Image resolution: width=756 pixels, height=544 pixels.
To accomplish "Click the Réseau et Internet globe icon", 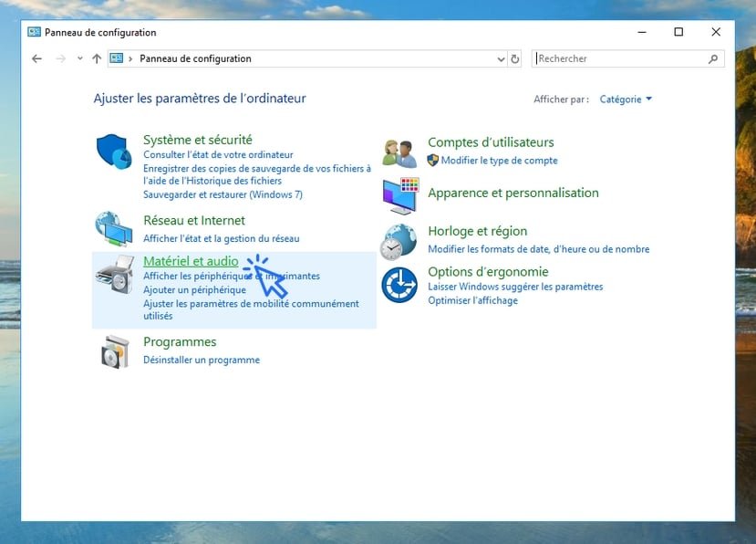I will click(x=114, y=229).
